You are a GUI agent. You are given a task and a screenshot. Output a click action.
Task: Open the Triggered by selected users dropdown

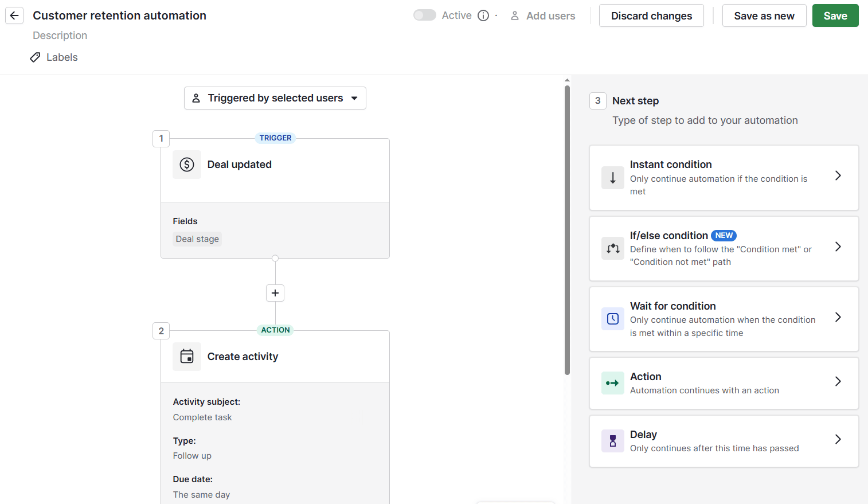275,98
